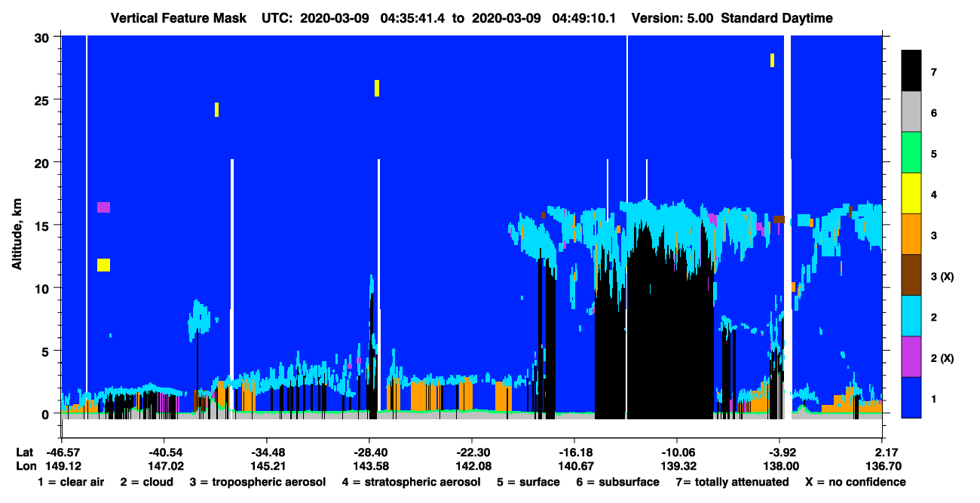Click the 'X = no confidence' key text
The height and width of the screenshot is (503, 980).
click(855, 482)
